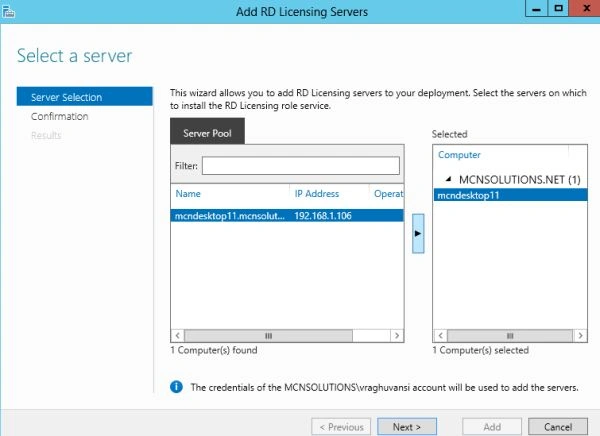Cancel the wizard

coord(558,426)
